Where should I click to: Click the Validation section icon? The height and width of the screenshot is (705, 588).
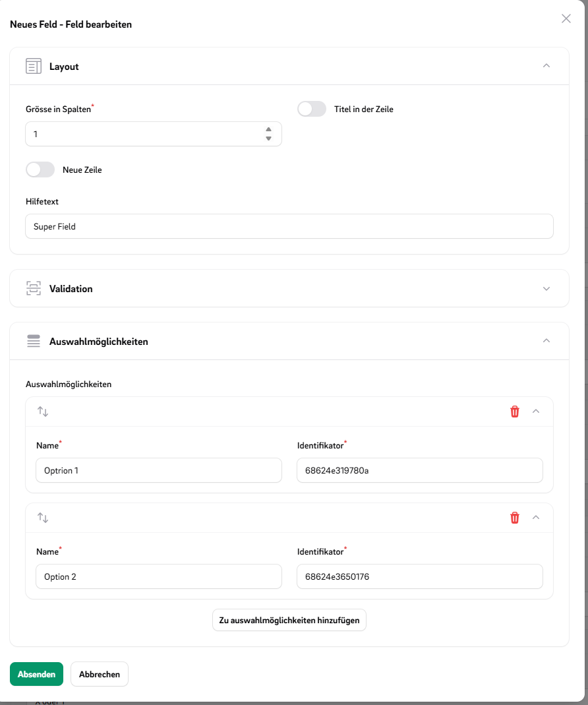click(x=34, y=288)
